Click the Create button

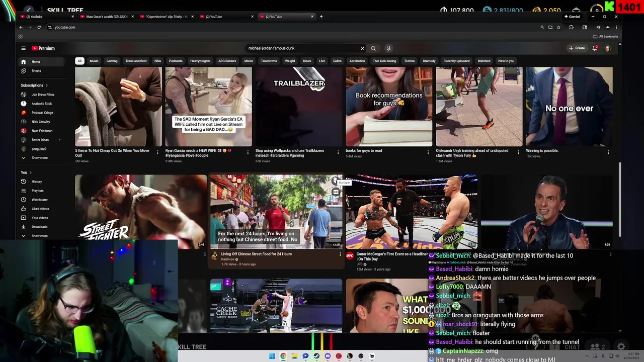click(x=577, y=48)
